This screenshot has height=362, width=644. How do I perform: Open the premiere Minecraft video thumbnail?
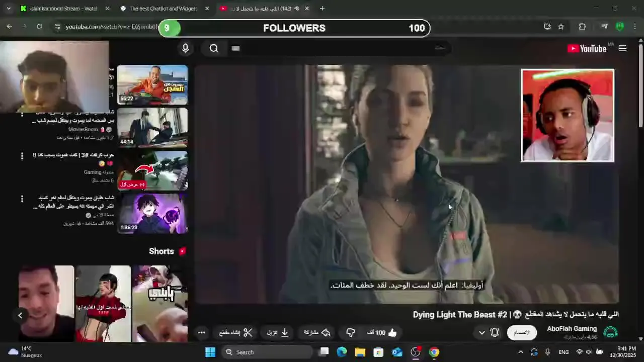(x=152, y=170)
